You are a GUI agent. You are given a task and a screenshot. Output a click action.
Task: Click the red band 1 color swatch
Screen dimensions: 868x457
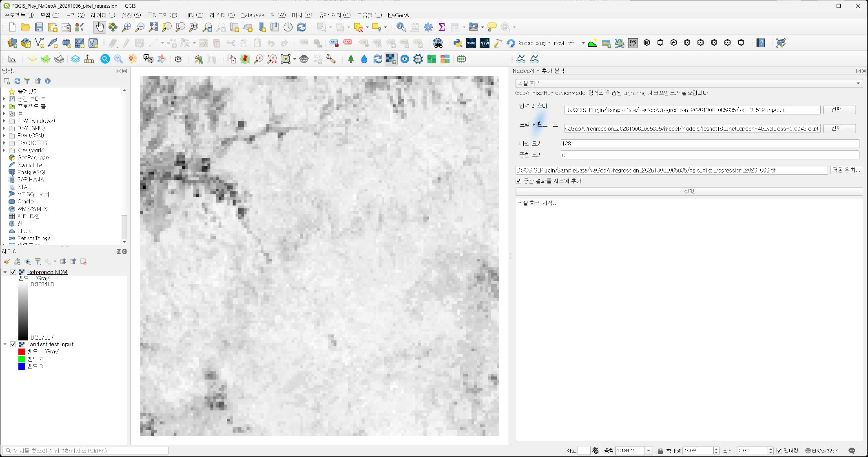[22, 351]
